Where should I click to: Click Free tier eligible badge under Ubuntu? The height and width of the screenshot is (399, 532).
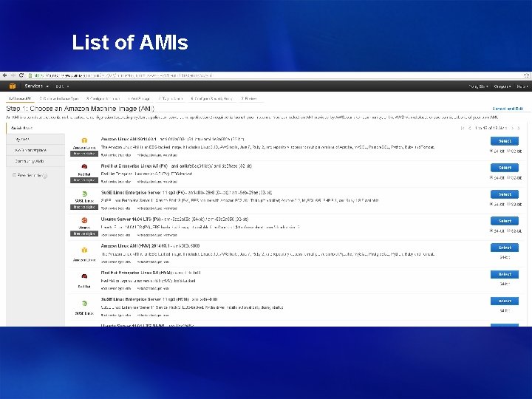tap(84, 233)
